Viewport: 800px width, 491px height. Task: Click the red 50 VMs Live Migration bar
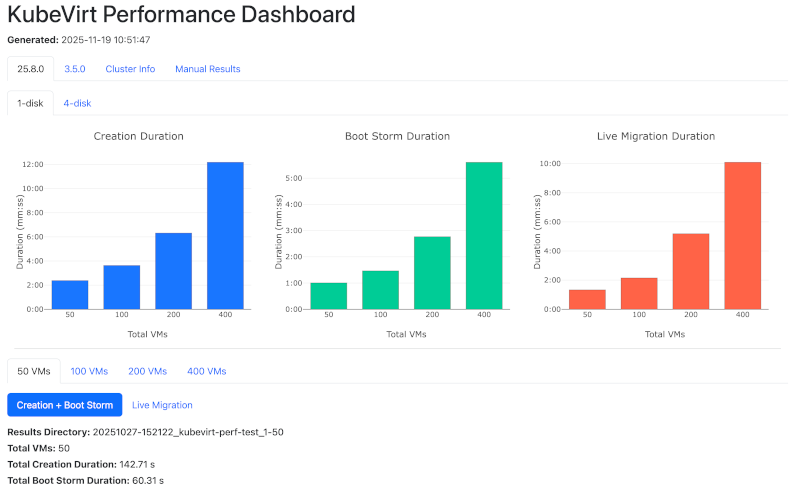[587, 299]
